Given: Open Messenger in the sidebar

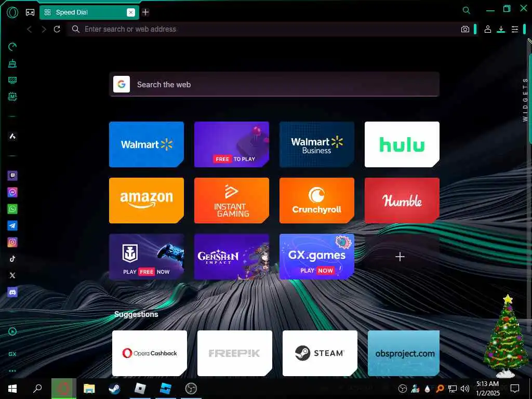Looking at the screenshot, I should [x=12, y=192].
